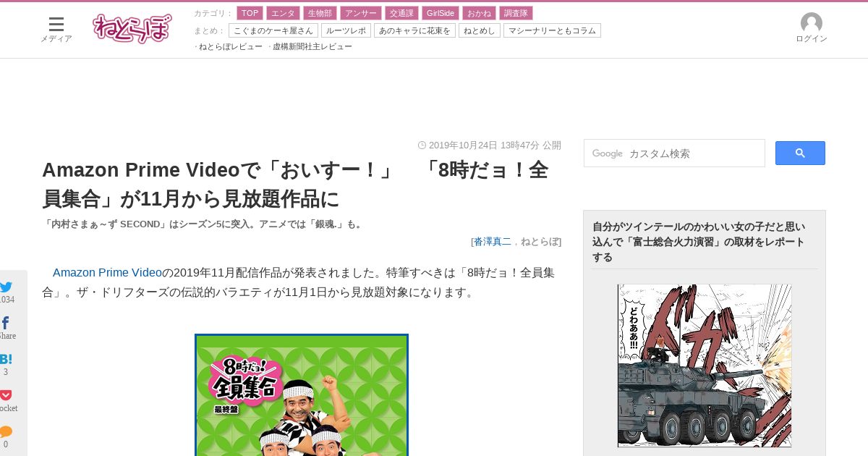Screen dimensions: 868x456
Task: Click the Google カスタム検索 input field
Action: [674, 153]
